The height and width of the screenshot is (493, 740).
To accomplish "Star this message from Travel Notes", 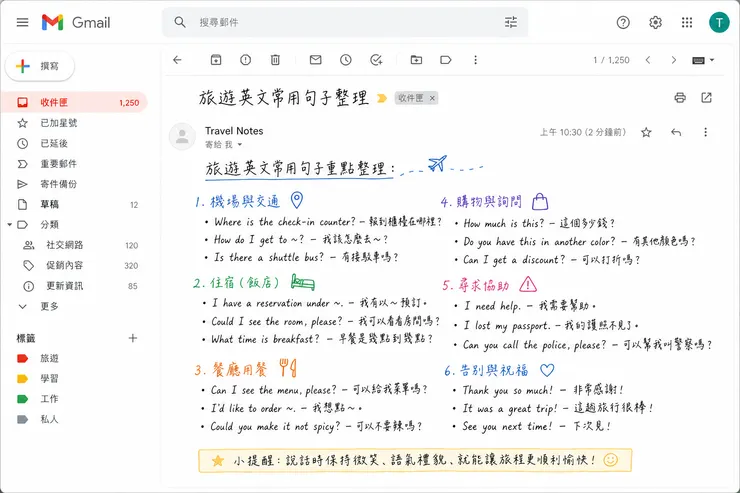I will tap(646, 133).
